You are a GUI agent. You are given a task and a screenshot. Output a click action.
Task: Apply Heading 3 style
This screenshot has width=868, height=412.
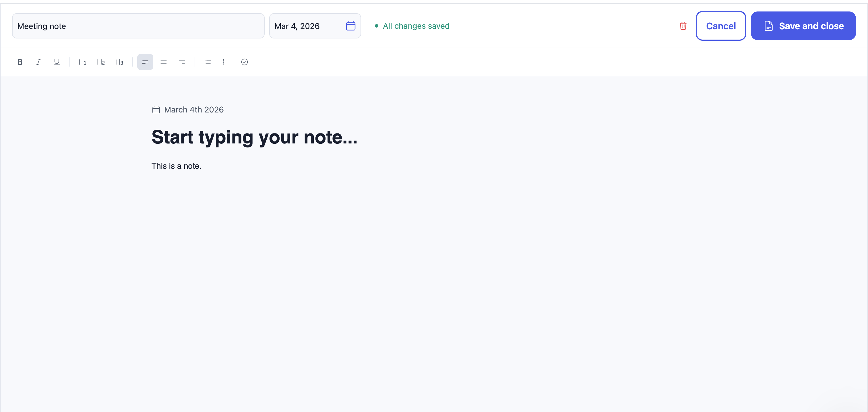click(x=119, y=62)
